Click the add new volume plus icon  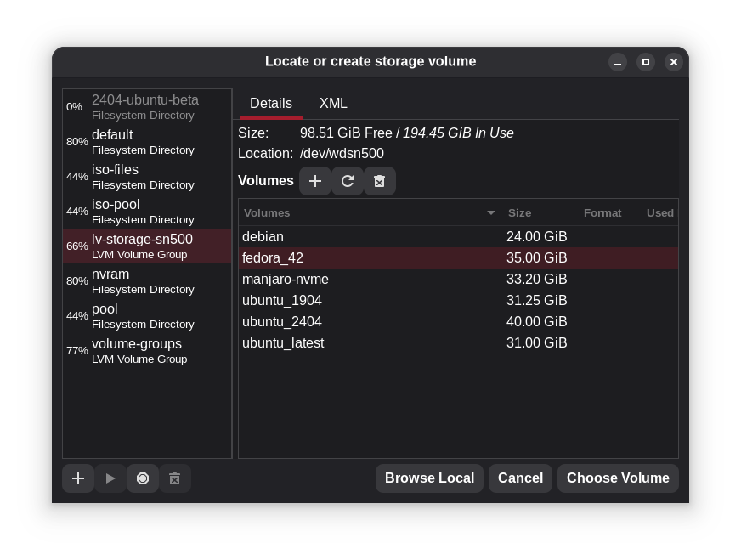[314, 181]
